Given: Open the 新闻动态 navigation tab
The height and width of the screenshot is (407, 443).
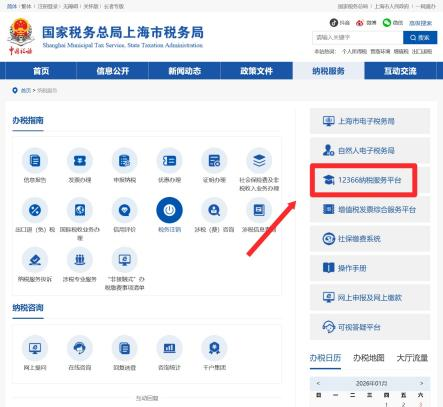Looking at the screenshot, I should click(184, 71).
